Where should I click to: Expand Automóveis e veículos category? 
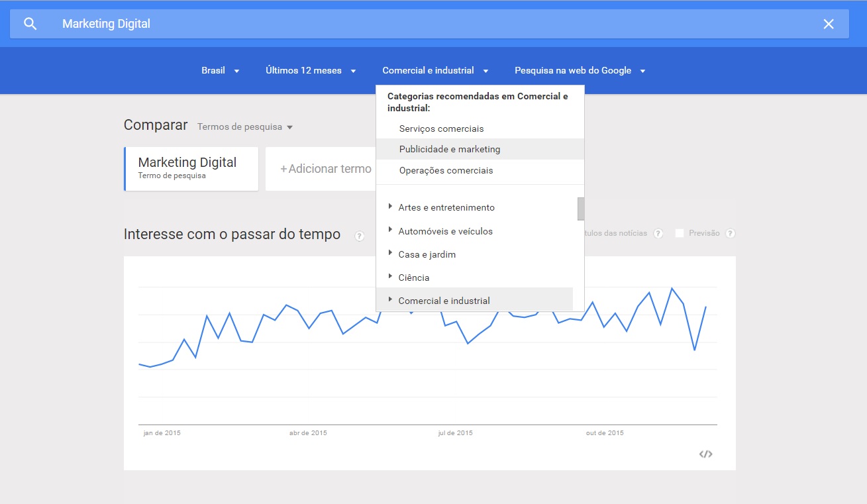click(391, 230)
